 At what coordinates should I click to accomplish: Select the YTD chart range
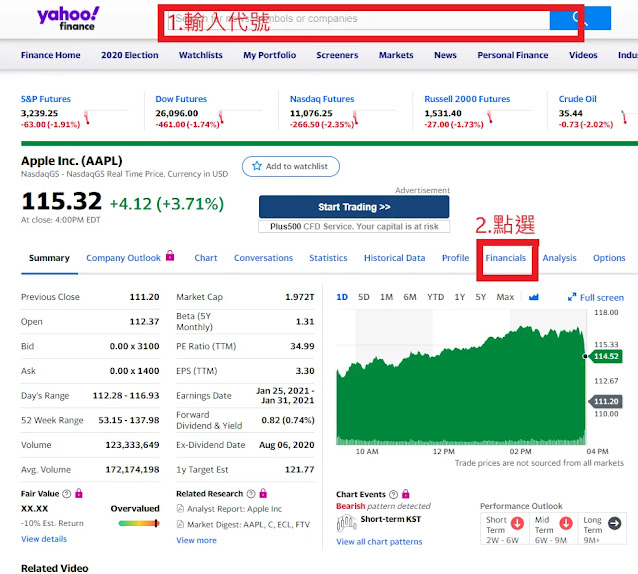point(435,297)
